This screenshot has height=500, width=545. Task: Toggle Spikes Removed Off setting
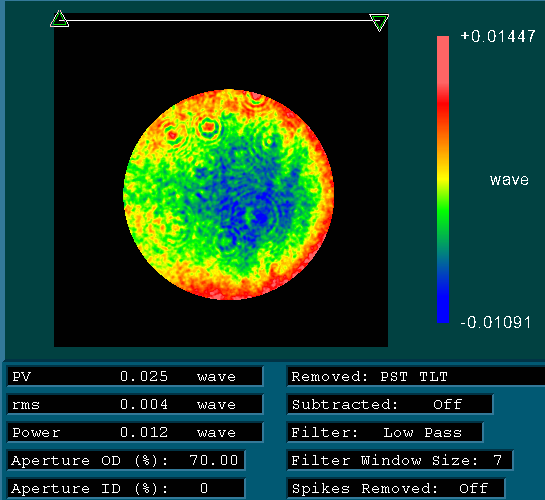(x=396, y=488)
